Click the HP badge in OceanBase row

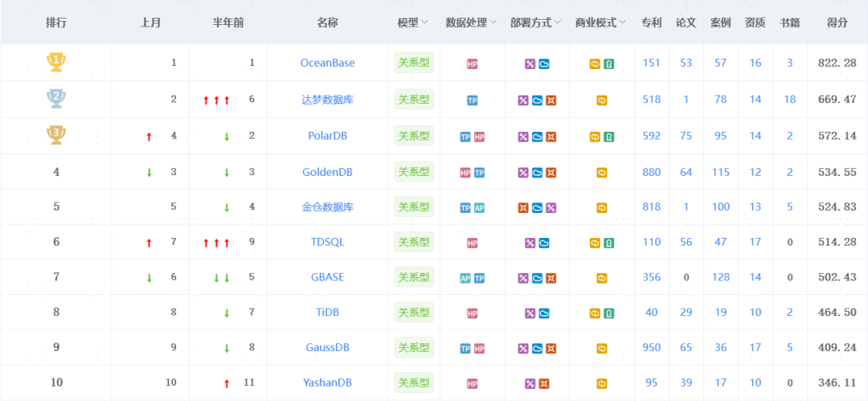[x=473, y=63]
